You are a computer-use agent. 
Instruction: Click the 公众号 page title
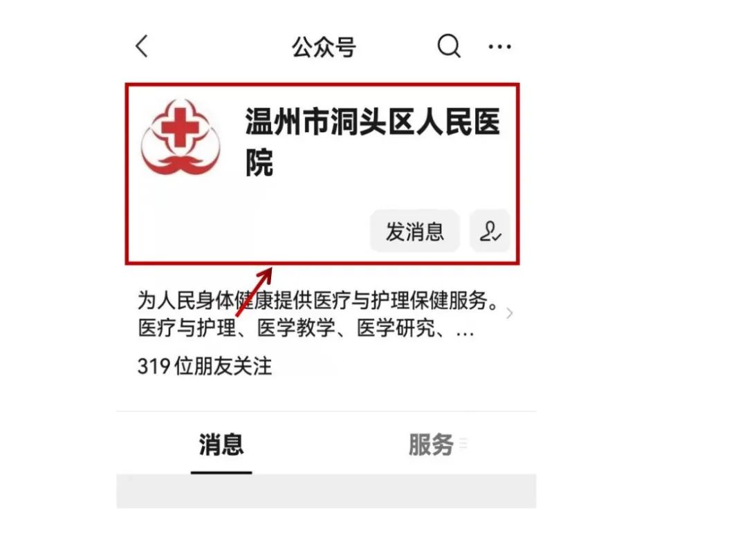coord(324,47)
